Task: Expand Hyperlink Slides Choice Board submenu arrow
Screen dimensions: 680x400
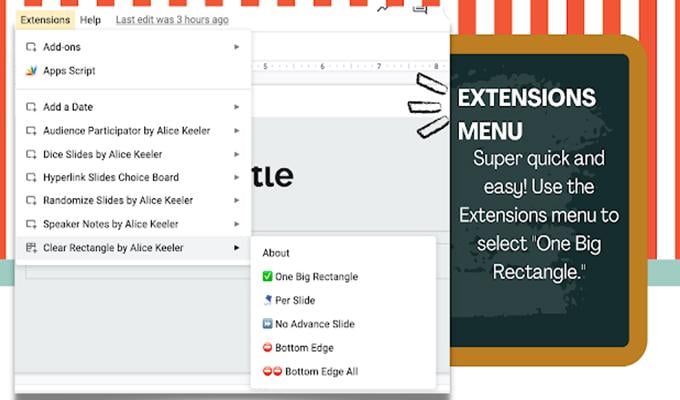Action: (237, 177)
